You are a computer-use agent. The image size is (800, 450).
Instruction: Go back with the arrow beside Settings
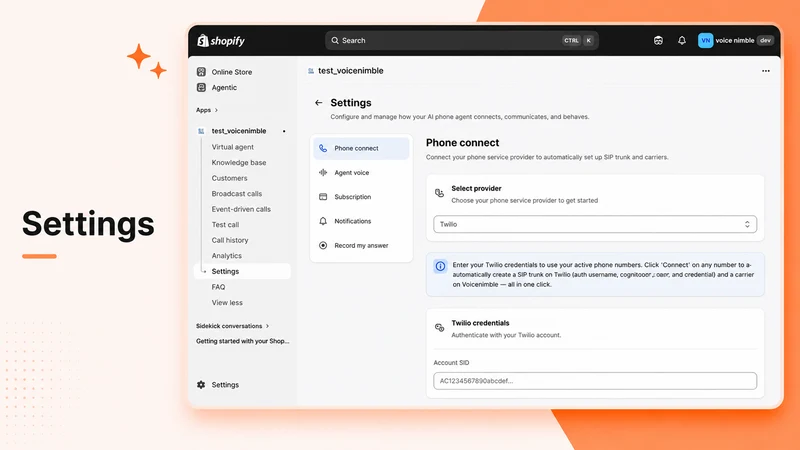[x=318, y=103]
